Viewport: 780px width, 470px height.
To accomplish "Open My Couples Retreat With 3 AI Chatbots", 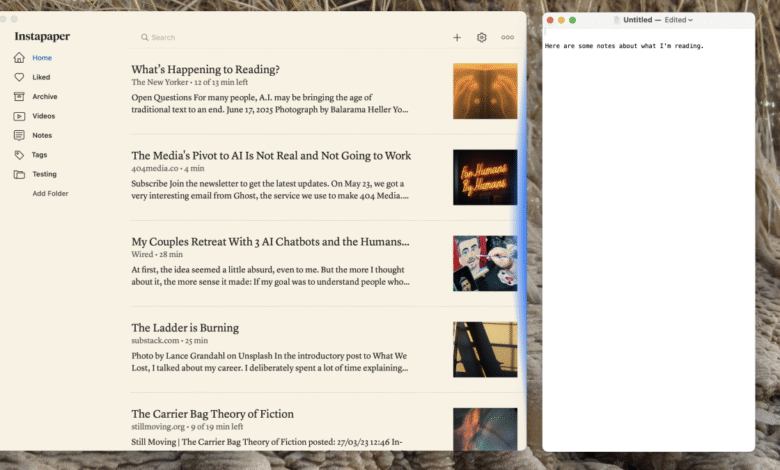I will tap(270, 241).
